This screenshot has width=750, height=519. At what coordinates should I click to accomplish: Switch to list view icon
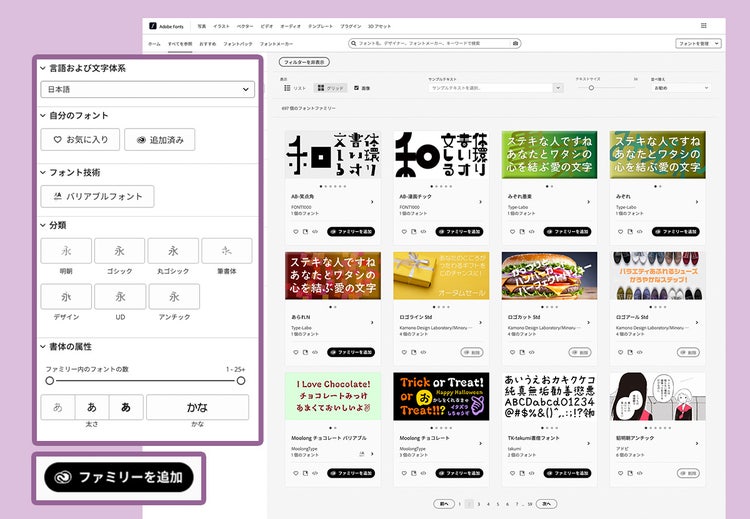tap(287, 88)
